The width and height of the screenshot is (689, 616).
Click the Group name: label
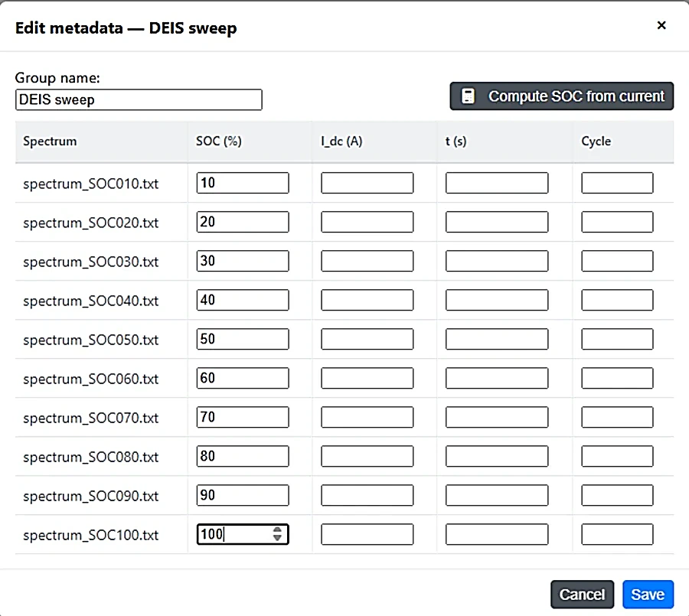pyautogui.click(x=57, y=78)
